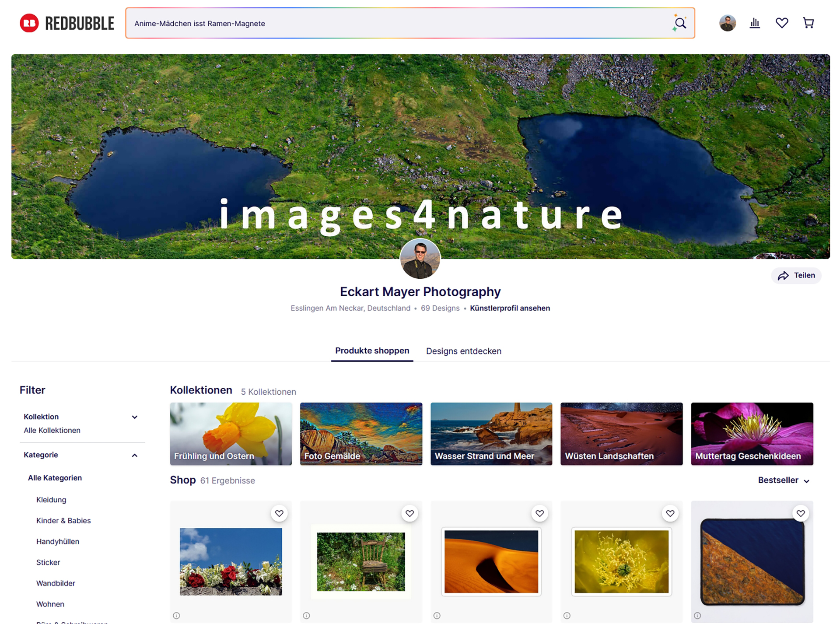Viewport: 840px width, 624px height.
Task: Open the user account avatar menu
Action: coord(728,23)
